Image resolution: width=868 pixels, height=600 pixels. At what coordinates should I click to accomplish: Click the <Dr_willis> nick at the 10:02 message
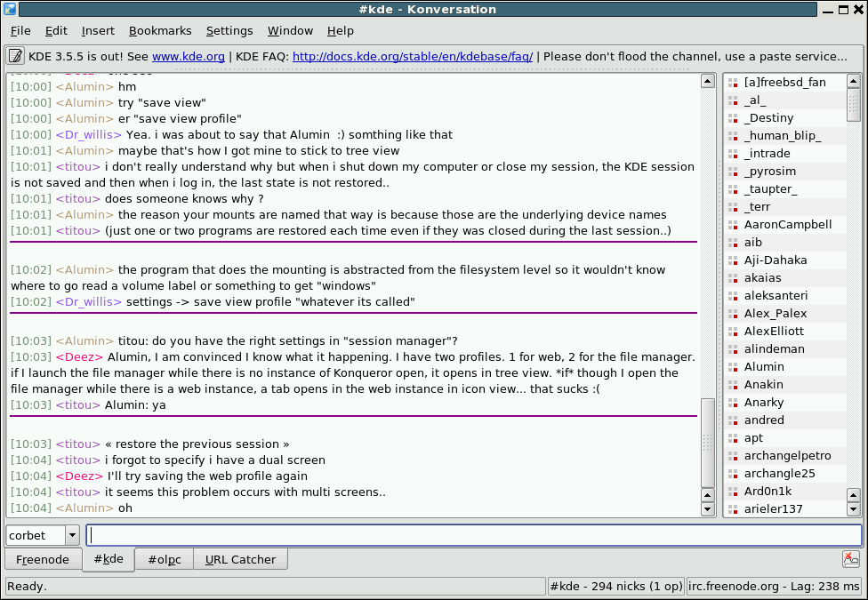(89, 301)
